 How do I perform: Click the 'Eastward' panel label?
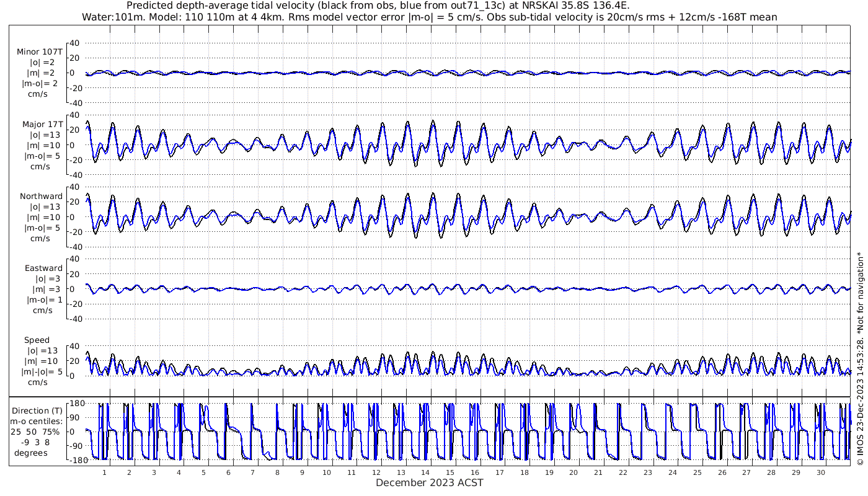tap(43, 268)
